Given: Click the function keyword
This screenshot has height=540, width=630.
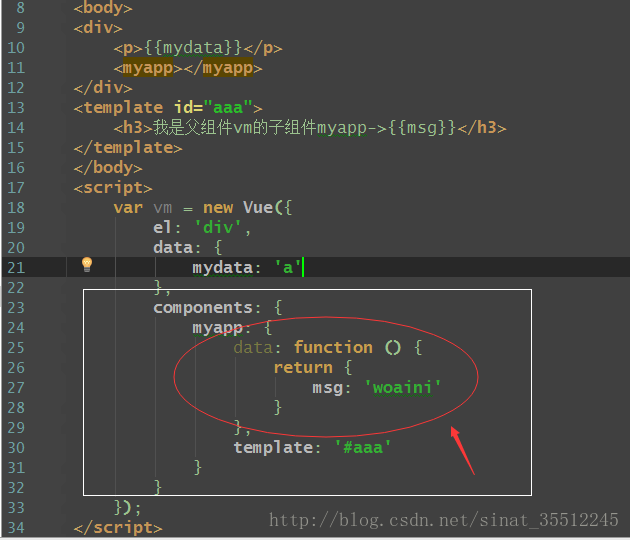Looking at the screenshot, I should 333,348.
